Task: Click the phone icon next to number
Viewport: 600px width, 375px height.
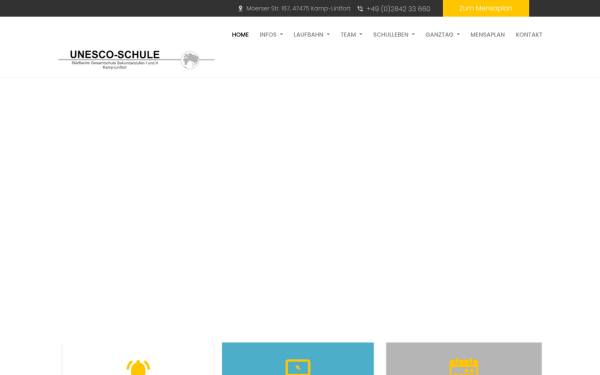Action: pos(360,8)
